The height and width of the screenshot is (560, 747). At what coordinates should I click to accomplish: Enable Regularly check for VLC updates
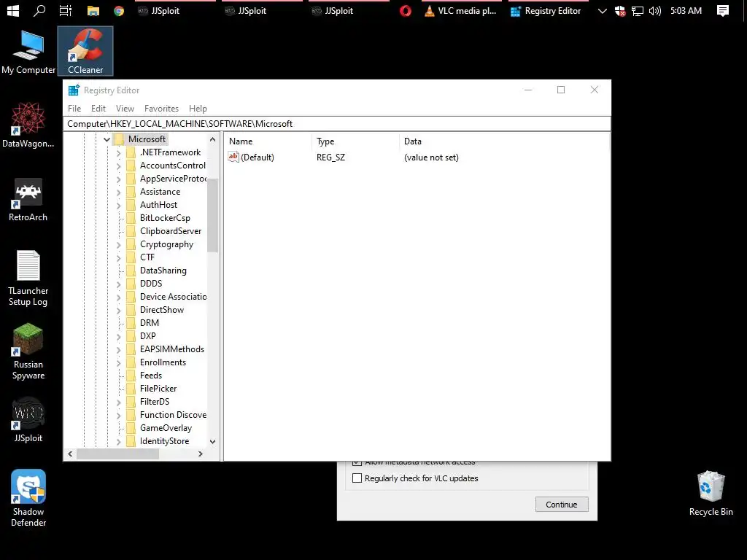click(357, 478)
